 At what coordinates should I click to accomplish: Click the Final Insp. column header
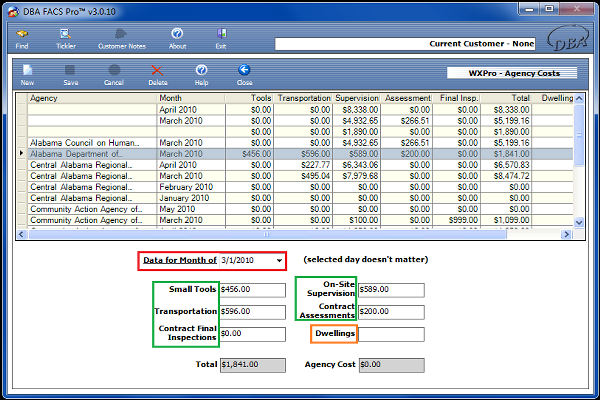pos(457,98)
